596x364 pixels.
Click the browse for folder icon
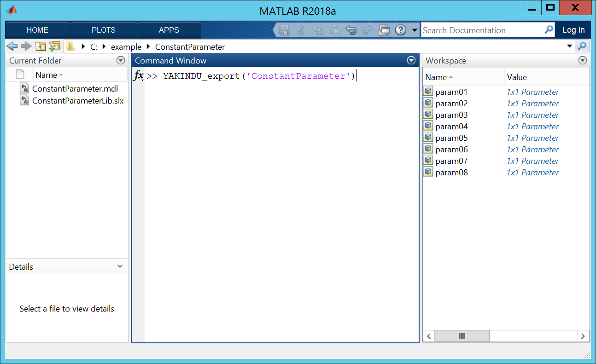[x=54, y=46]
